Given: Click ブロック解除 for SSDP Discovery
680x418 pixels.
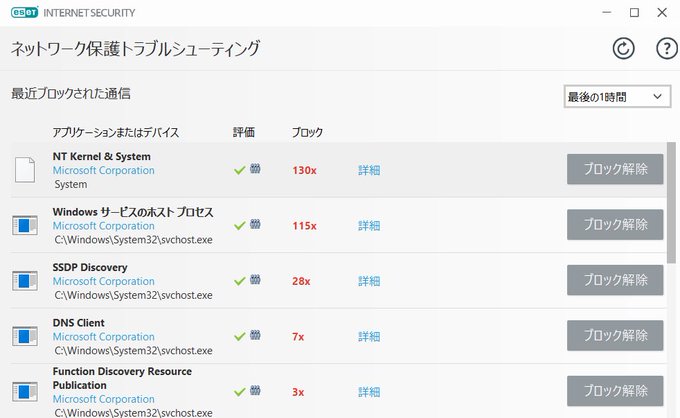Looking at the screenshot, I should [615, 280].
